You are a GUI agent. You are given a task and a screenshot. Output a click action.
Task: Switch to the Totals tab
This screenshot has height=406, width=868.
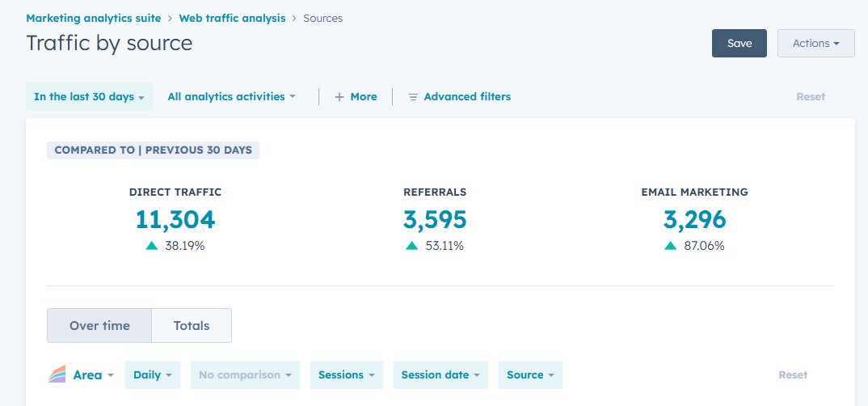click(x=192, y=326)
